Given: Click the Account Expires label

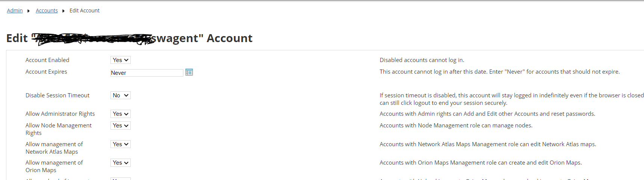Looking at the screenshot, I should 46,72.
